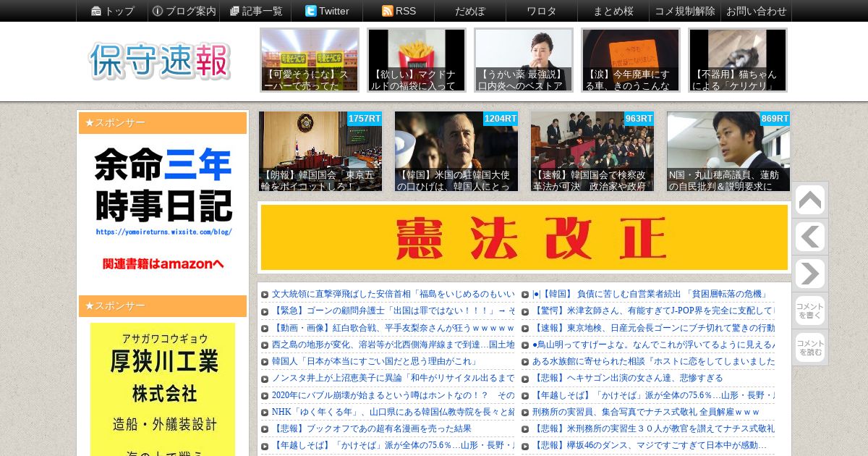868x456 pixels.
Task: Open link 【驚愕】米津玄師さん、有能すぎて
Action: (653, 311)
